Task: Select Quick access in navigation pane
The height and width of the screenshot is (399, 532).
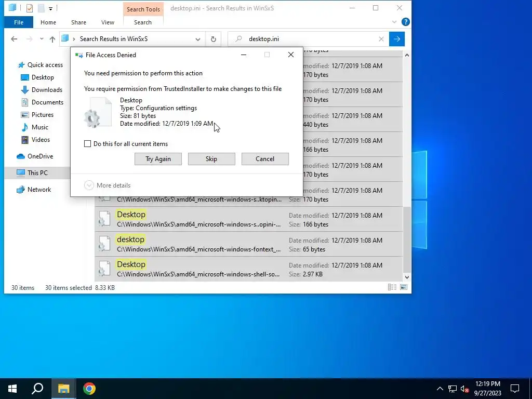Action: coord(41,65)
